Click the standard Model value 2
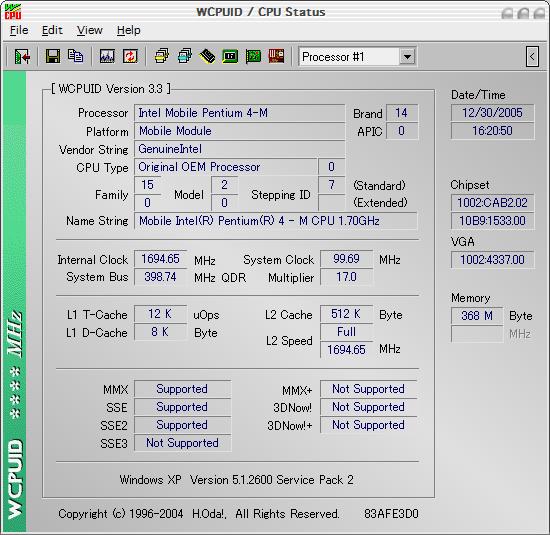The image size is (550, 535). [224, 185]
